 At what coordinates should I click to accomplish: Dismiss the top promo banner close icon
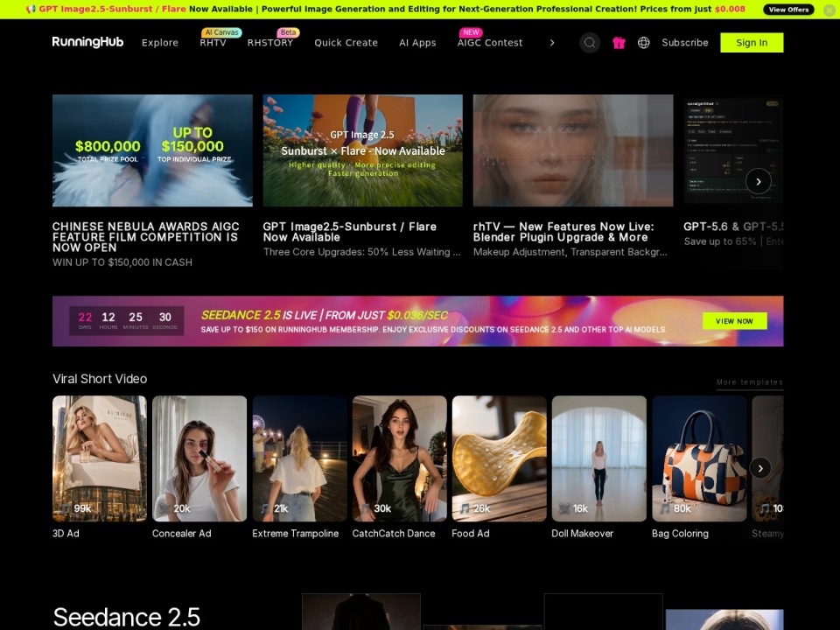829,10
